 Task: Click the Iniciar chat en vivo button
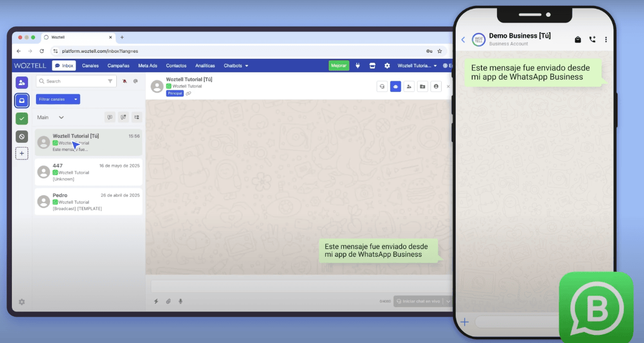(419, 302)
